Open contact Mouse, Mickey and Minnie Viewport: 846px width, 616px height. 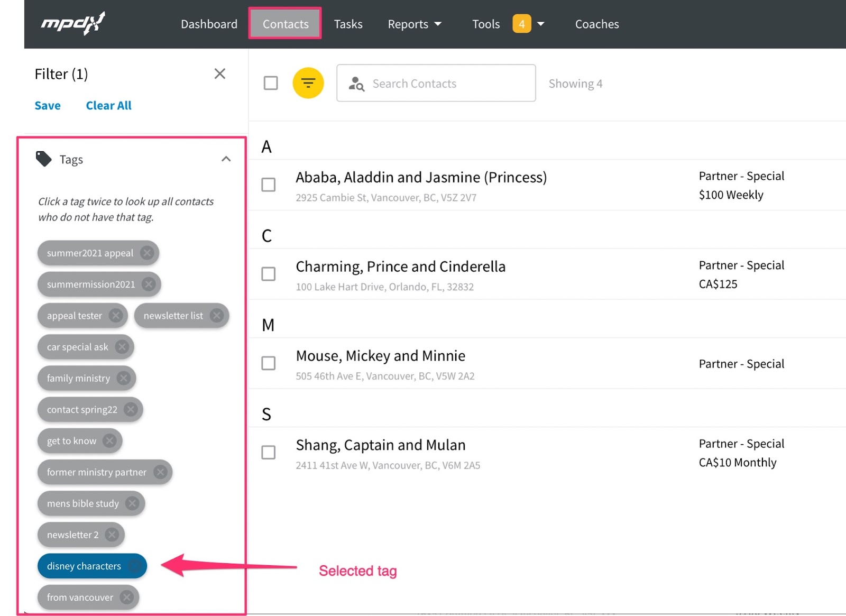click(x=380, y=355)
